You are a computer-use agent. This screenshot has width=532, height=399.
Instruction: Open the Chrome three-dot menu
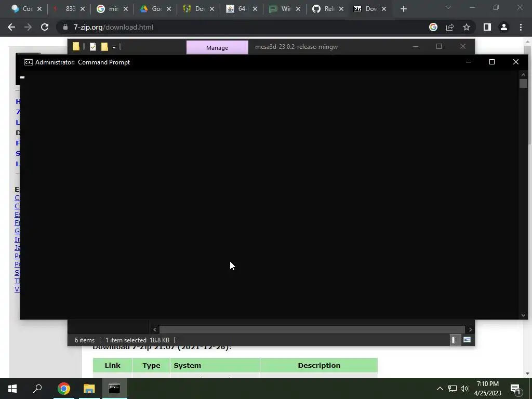[x=521, y=27]
